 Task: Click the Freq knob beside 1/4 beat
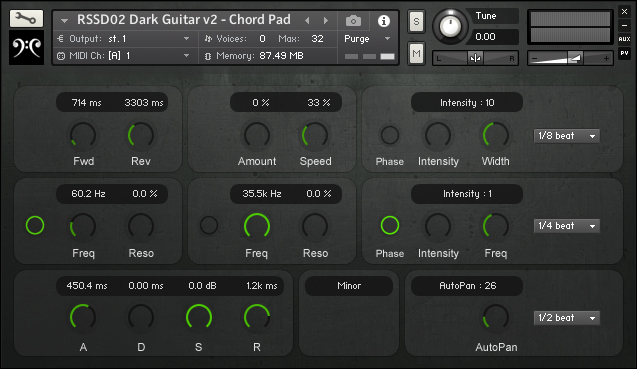(496, 226)
